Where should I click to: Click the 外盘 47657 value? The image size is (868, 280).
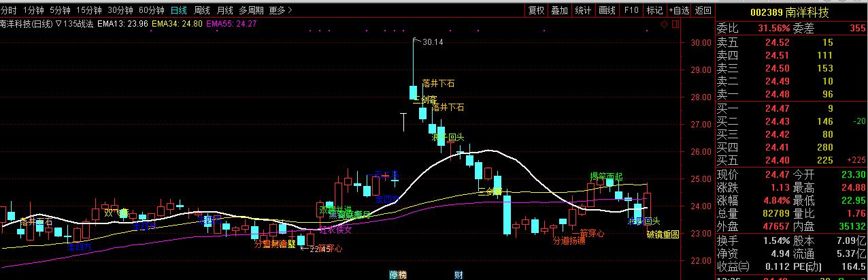pyautogui.click(x=776, y=226)
